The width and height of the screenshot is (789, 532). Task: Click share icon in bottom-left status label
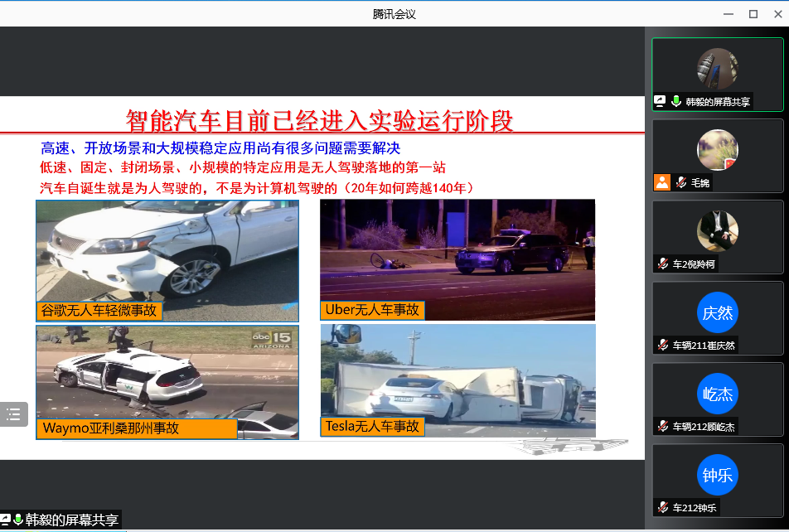(5, 520)
